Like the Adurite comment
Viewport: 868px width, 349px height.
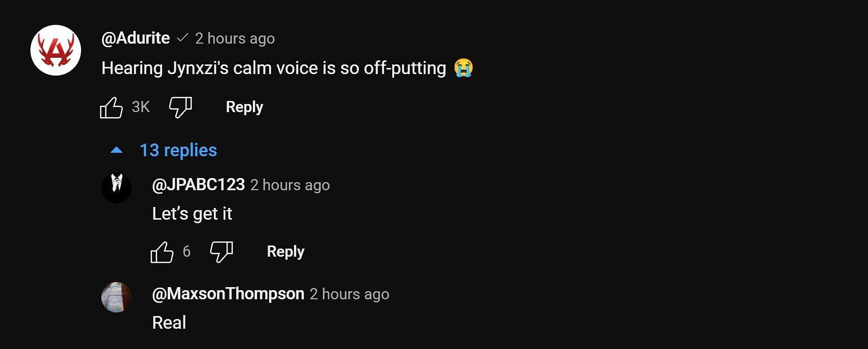111,108
